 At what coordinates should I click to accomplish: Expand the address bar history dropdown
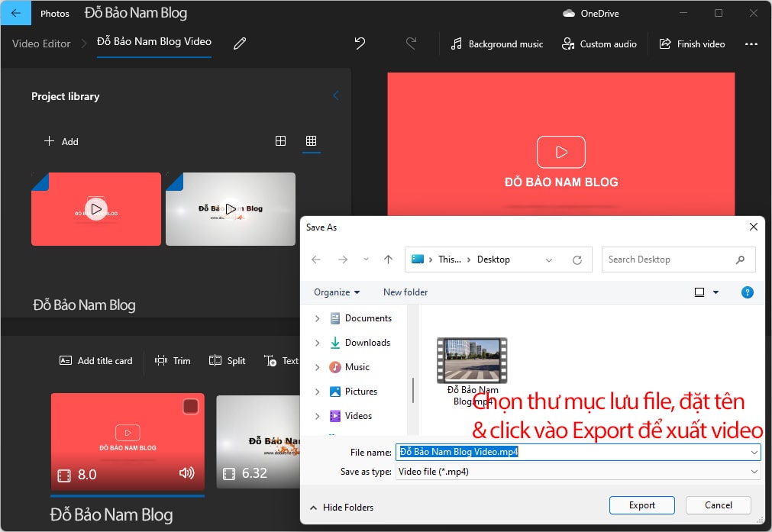point(549,260)
